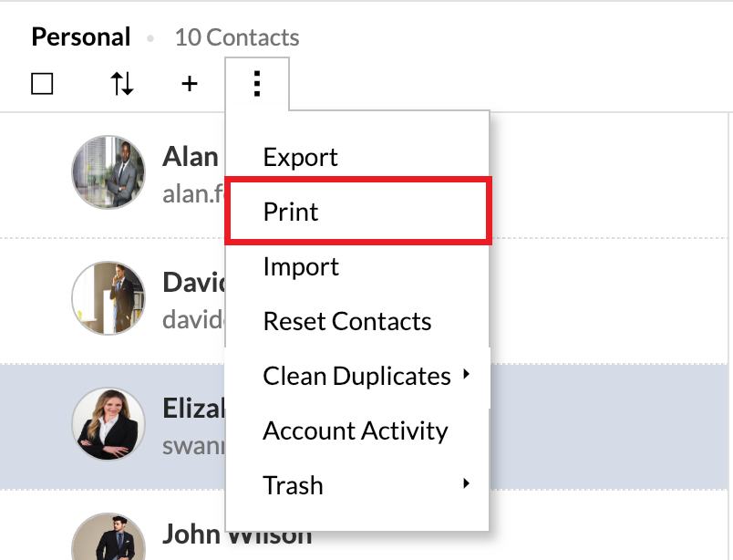Click the three-dot more options icon
The width and height of the screenshot is (733, 560).
[257, 84]
